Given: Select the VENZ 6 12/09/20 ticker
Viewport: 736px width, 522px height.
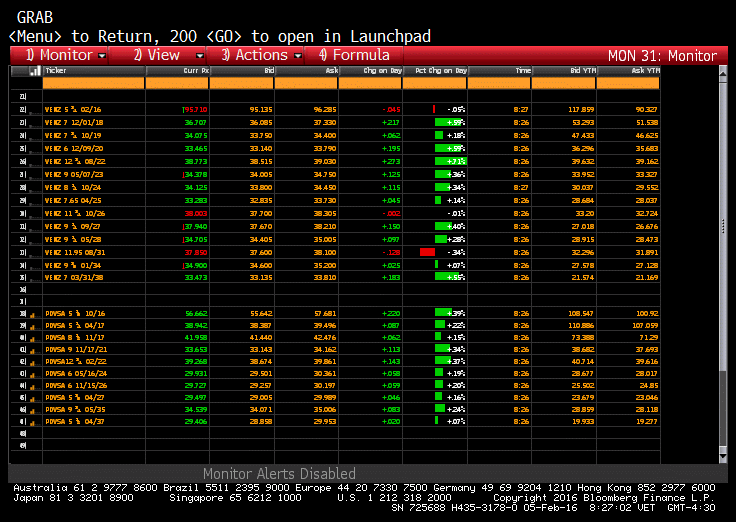Looking at the screenshot, I should point(74,148).
